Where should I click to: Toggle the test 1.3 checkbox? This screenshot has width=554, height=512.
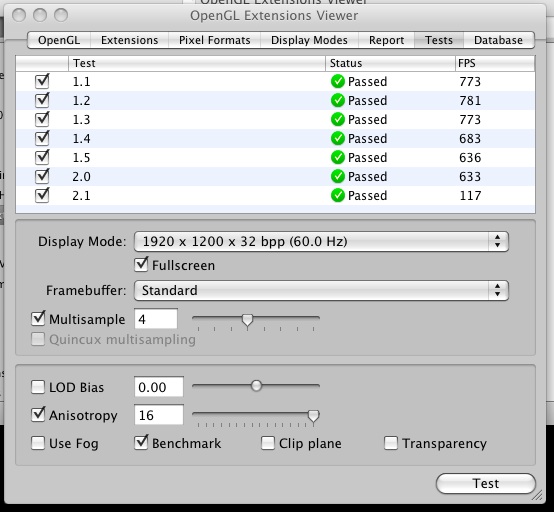[x=42, y=119]
